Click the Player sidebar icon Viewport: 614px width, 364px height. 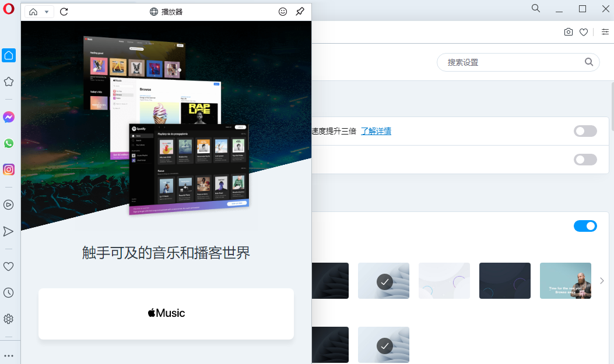[9, 204]
